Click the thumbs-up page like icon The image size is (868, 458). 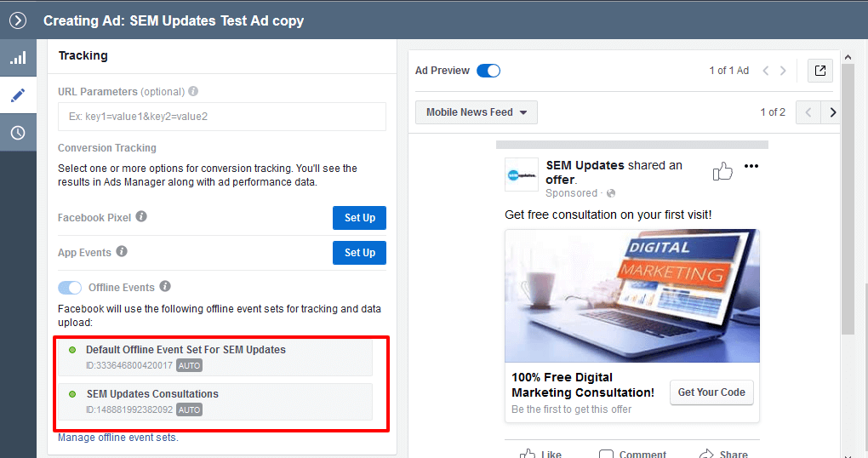tap(722, 172)
